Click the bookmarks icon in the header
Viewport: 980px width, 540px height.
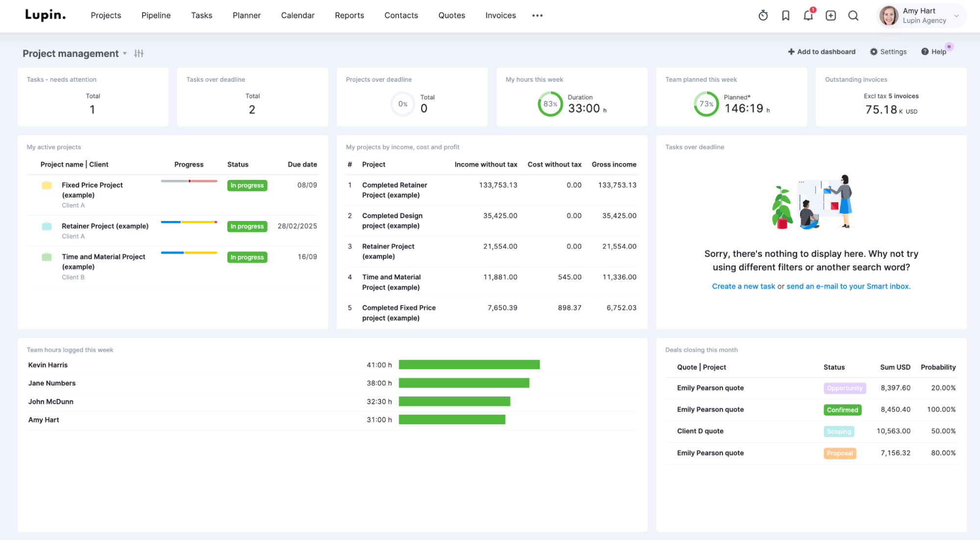(785, 15)
